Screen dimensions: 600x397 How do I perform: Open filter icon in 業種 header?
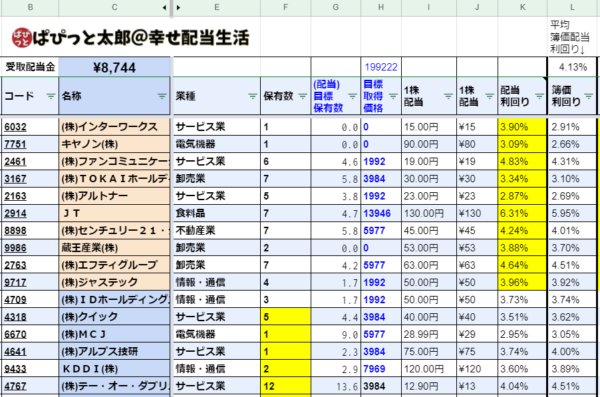(x=253, y=96)
